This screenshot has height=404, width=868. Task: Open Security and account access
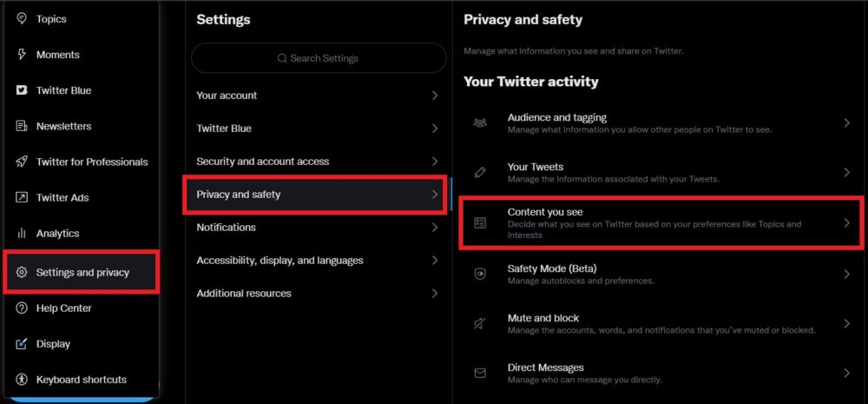(x=263, y=162)
